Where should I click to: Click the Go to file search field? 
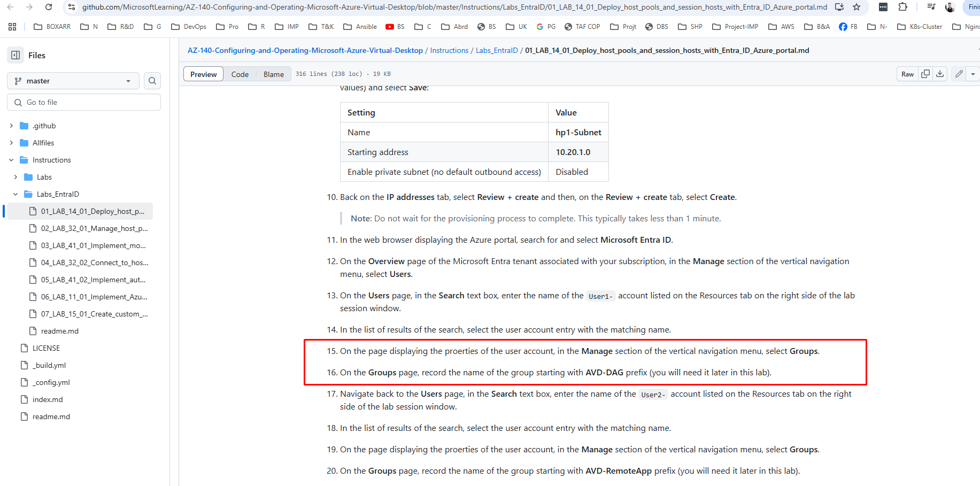click(84, 102)
